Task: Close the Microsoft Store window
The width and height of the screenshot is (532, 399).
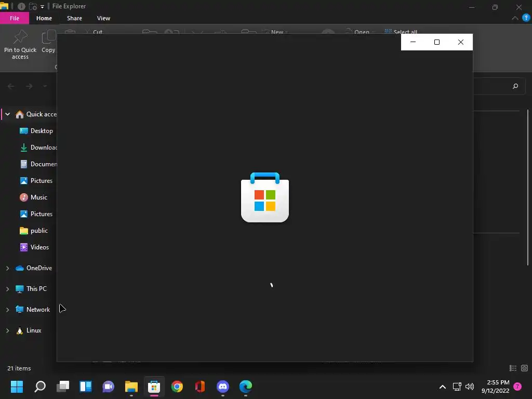Action: [460, 42]
